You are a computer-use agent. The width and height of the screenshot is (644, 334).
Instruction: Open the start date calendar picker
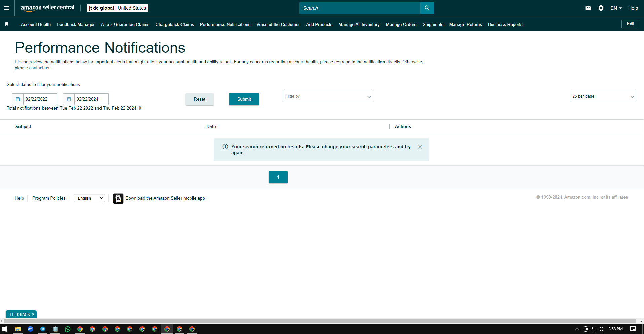click(18, 99)
